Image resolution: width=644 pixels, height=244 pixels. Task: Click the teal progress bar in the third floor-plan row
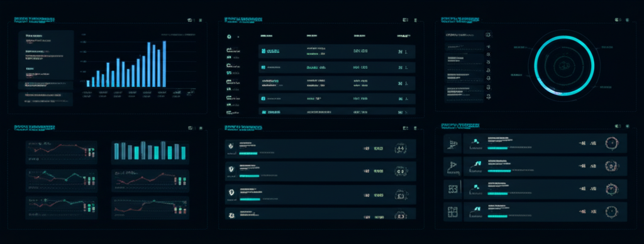tap(499, 194)
